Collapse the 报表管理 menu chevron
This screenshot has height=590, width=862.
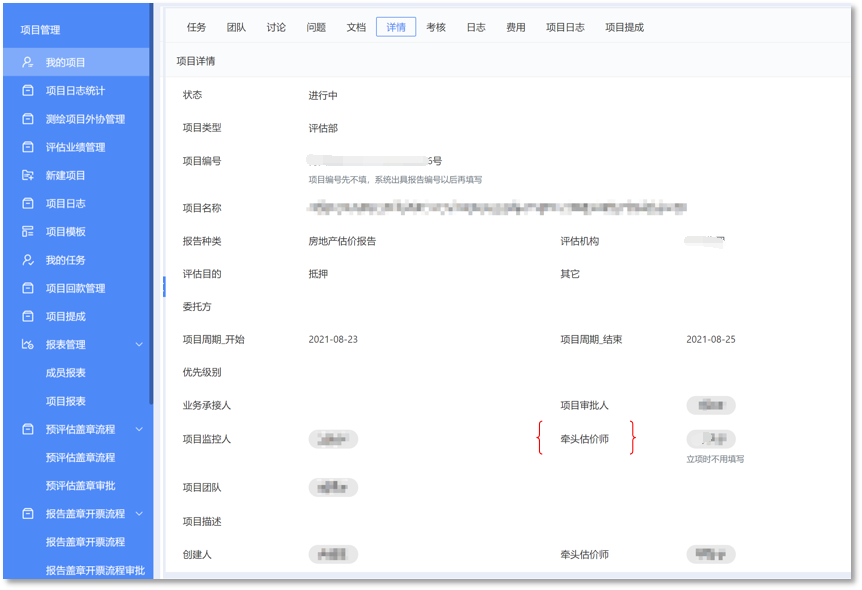point(139,345)
